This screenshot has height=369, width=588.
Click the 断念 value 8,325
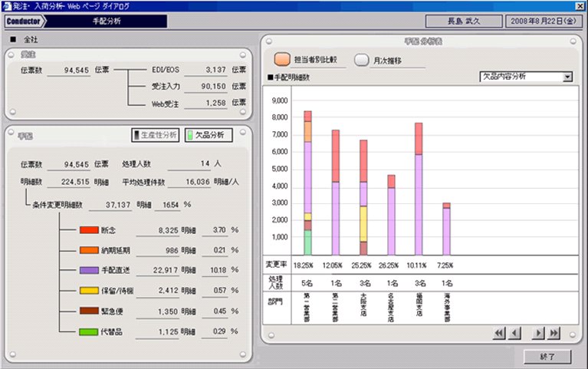click(x=168, y=230)
